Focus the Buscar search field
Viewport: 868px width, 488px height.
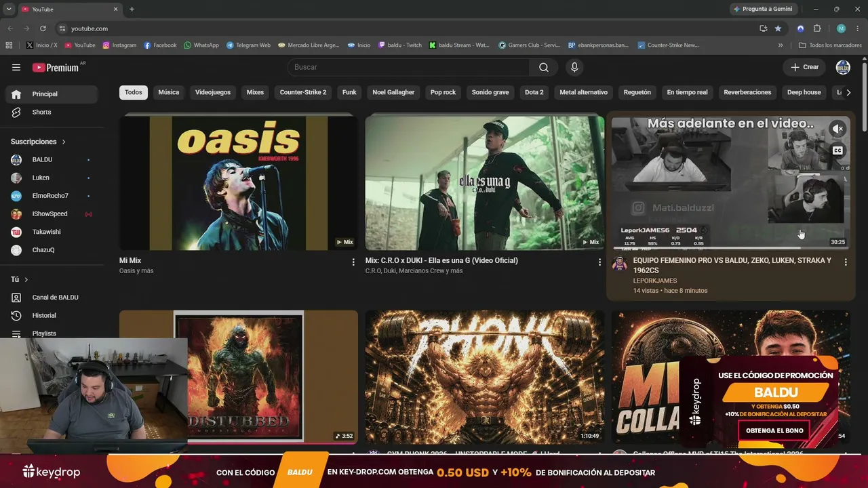point(409,67)
